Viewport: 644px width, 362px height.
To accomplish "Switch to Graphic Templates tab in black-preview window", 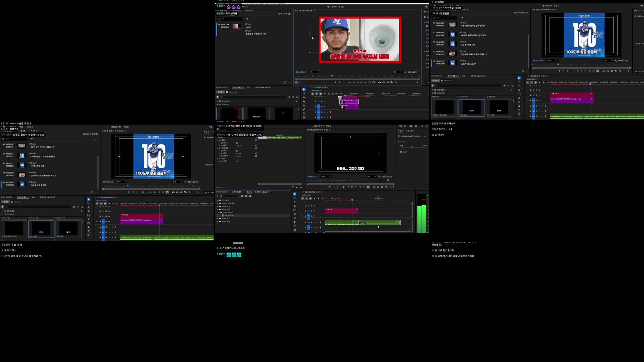I will pyautogui.click(x=237, y=192).
